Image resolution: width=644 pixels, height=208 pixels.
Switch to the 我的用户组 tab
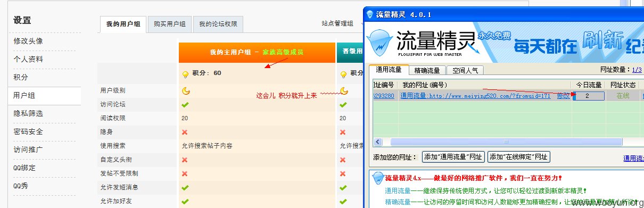click(x=123, y=24)
